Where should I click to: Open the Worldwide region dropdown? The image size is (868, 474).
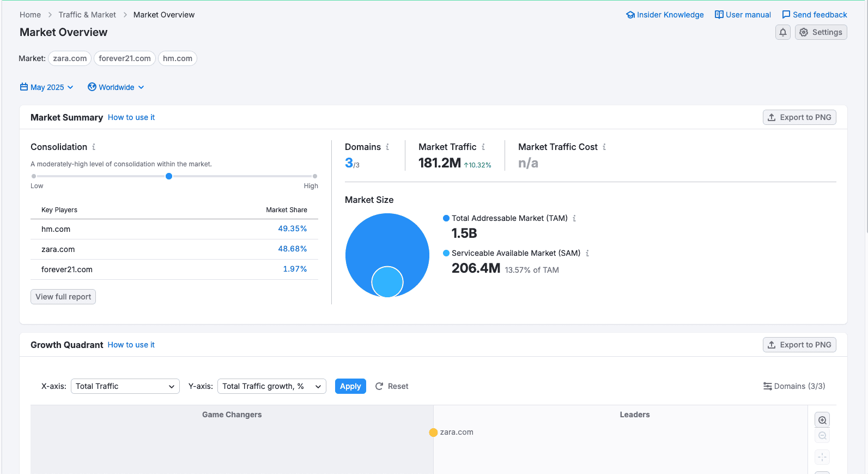[x=116, y=87]
